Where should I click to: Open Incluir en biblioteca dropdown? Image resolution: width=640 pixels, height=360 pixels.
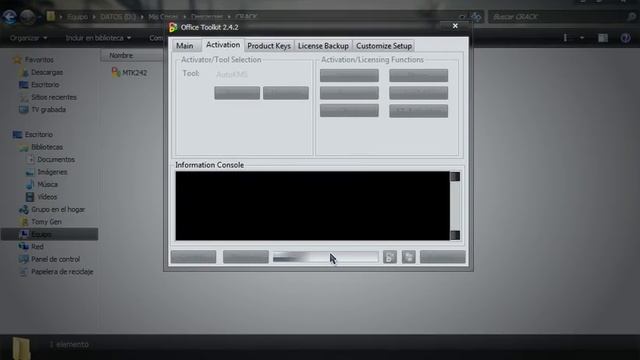point(98,38)
